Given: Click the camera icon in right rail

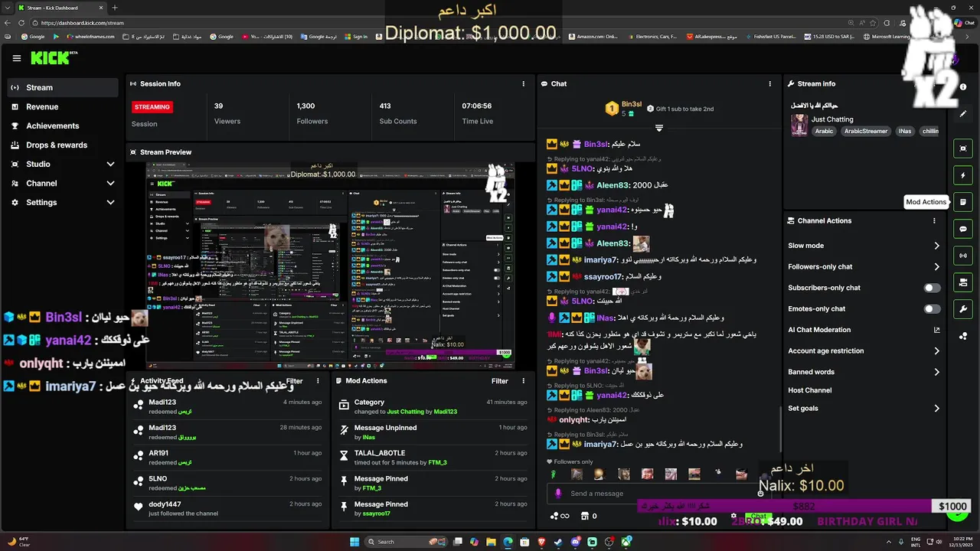Looking at the screenshot, I should pyautogui.click(x=963, y=282).
